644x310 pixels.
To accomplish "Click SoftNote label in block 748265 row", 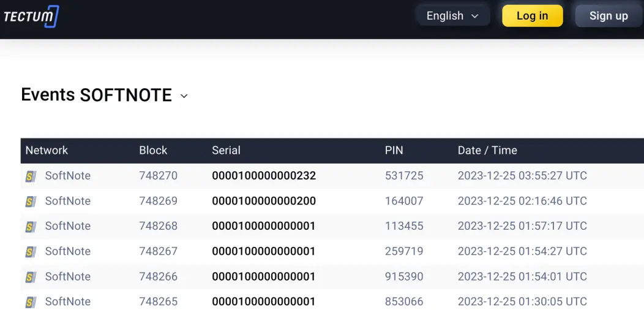I will click(x=68, y=301).
